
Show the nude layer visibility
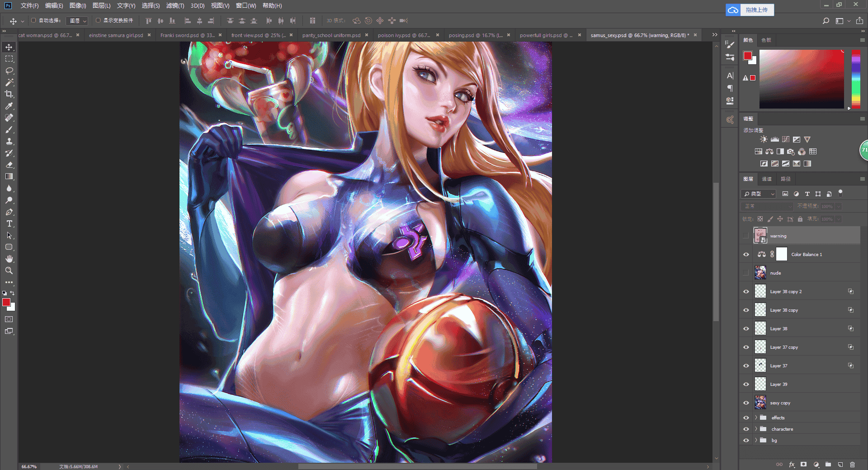[x=746, y=273]
